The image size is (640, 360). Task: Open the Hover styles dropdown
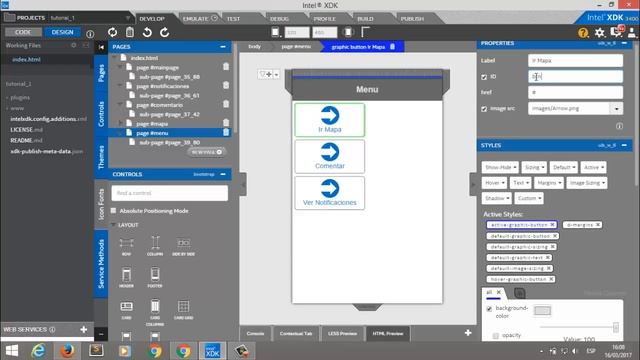(x=494, y=183)
